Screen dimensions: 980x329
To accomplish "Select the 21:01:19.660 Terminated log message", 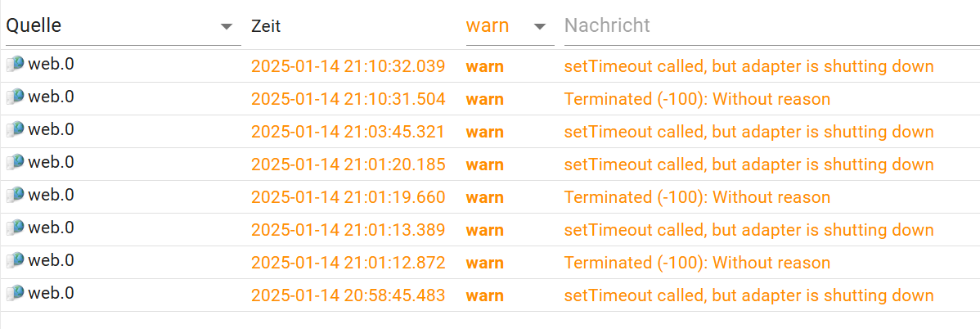I will pos(697,197).
